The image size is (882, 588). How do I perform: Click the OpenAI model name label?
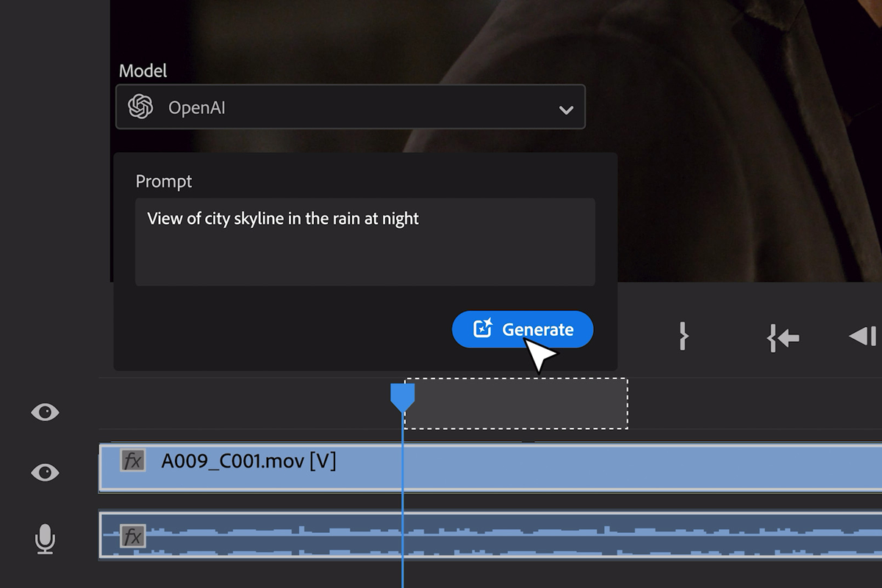coord(197,107)
